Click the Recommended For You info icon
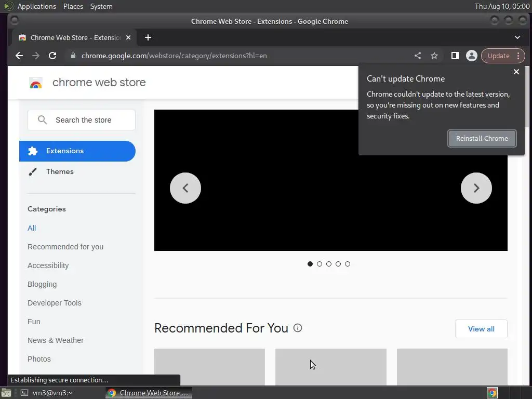Screen dimensions: 532x399 click(298, 328)
